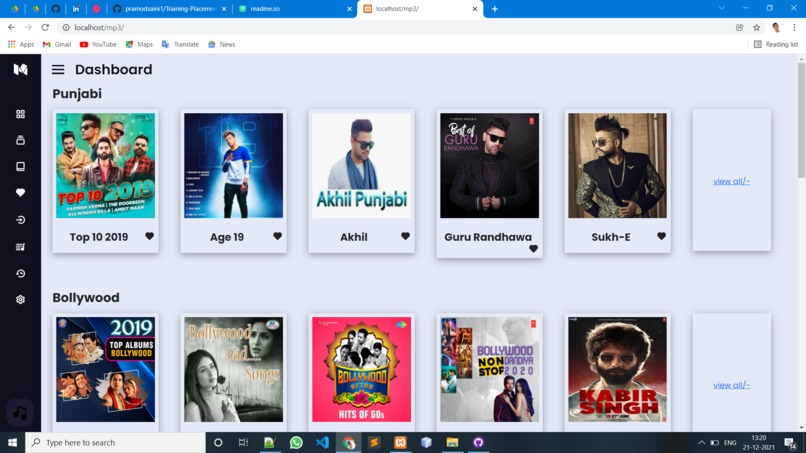Click the Windows taskbar search box
The height and width of the screenshot is (453, 806).
[115, 442]
